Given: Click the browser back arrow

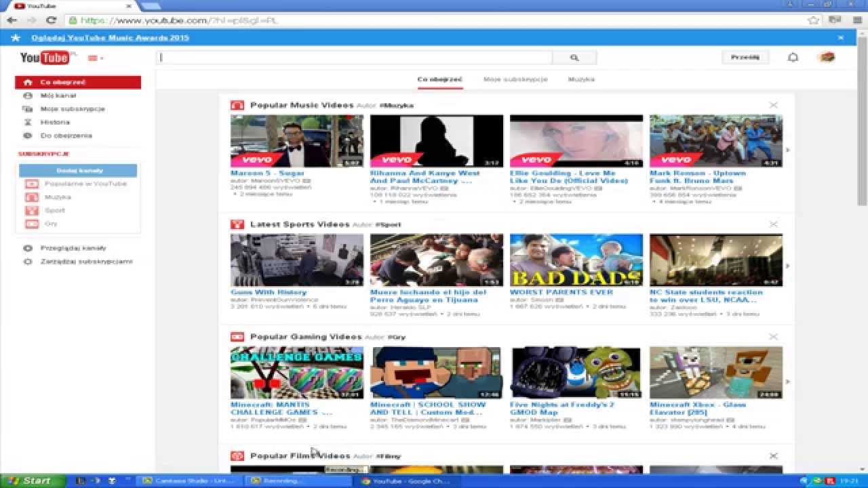Looking at the screenshot, I should tap(12, 20).
